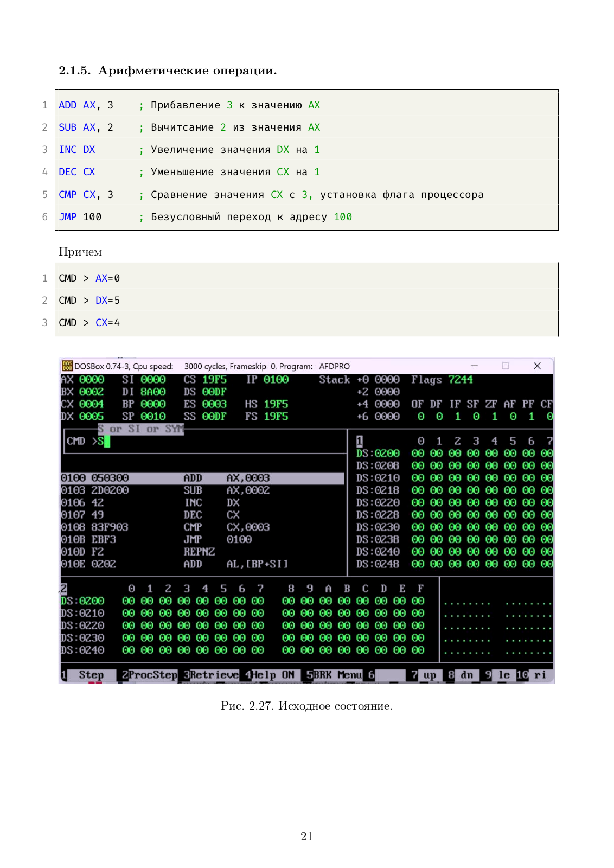Click the ES register value 0003
614x868 pixels.
215,404
